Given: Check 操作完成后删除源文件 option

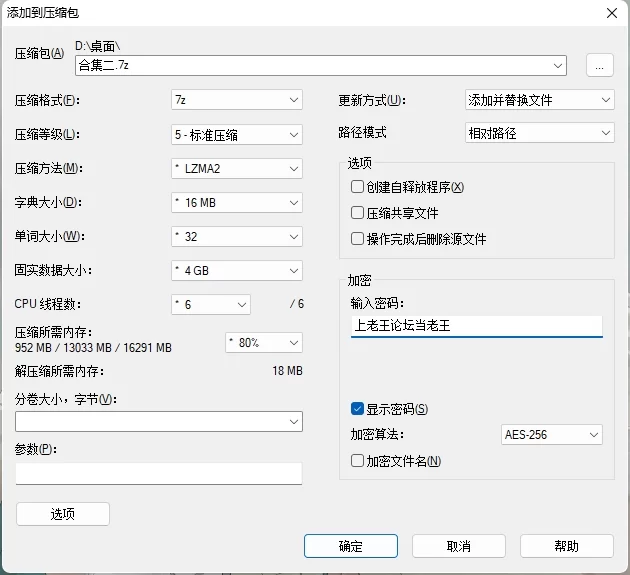Looking at the screenshot, I should [x=358, y=239].
